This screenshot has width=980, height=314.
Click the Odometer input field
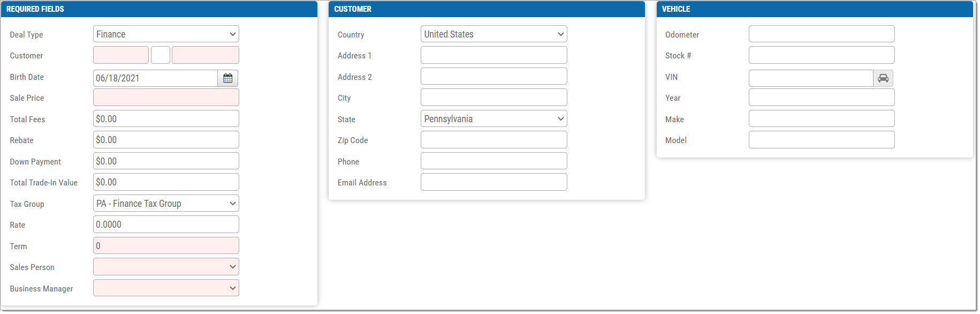[822, 34]
